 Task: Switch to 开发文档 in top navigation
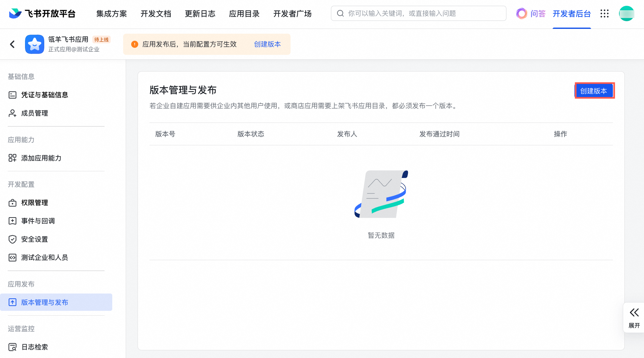tap(156, 14)
